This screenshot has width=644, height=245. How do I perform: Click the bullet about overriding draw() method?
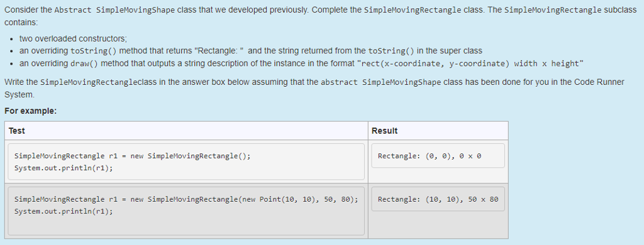click(x=301, y=63)
